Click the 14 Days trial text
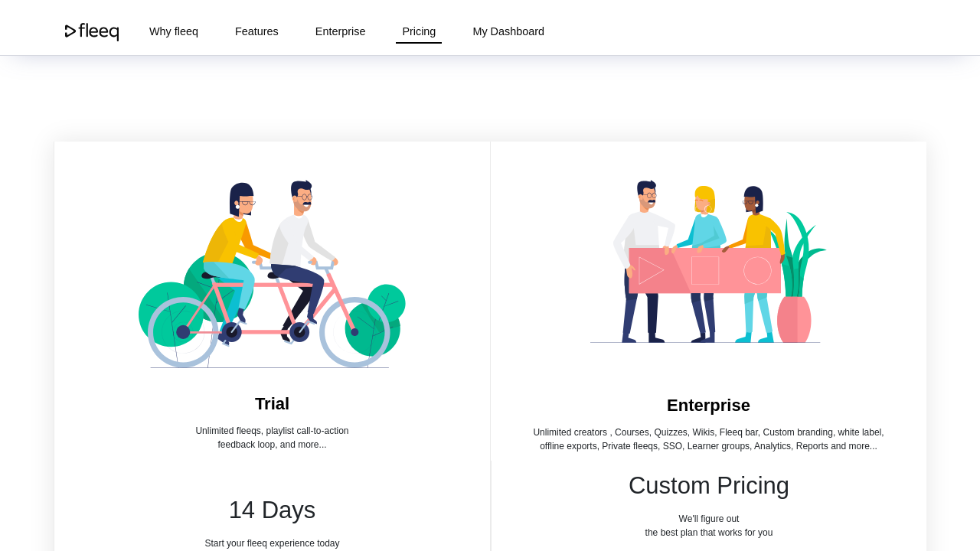 (272, 510)
